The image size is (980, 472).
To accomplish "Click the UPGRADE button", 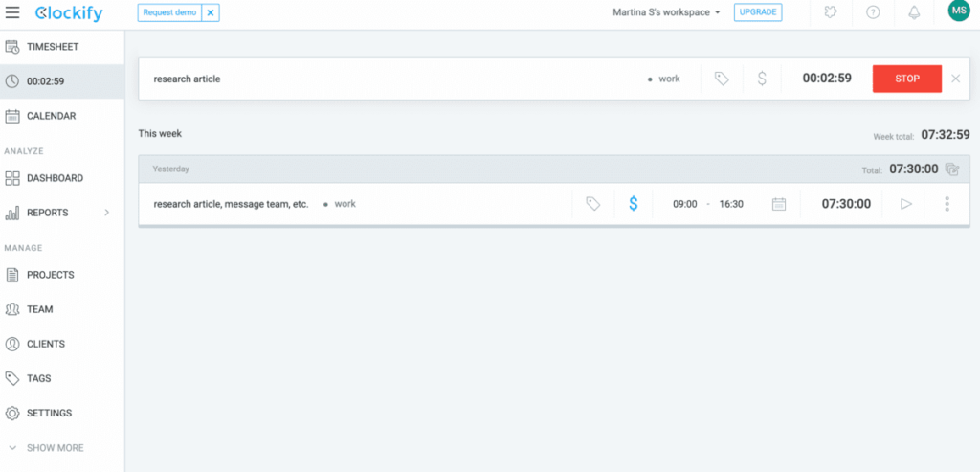I will click(758, 12).
